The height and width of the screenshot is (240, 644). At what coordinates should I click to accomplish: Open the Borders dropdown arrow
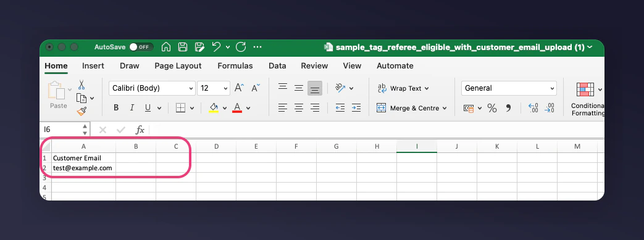point(192,109)
